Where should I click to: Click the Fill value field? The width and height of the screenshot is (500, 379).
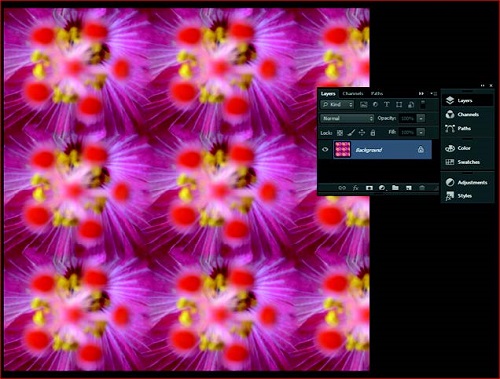407,132
